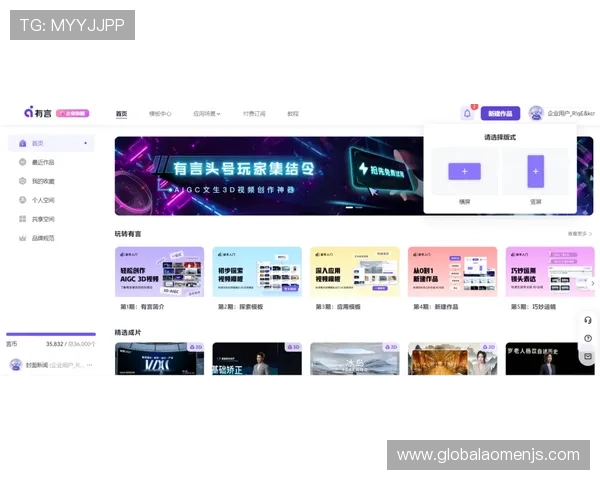Viewport: 600px width, 480px height.
Task: Open the 封面新闻 account avatar at sidebar bottom
Action: [16, 365]
